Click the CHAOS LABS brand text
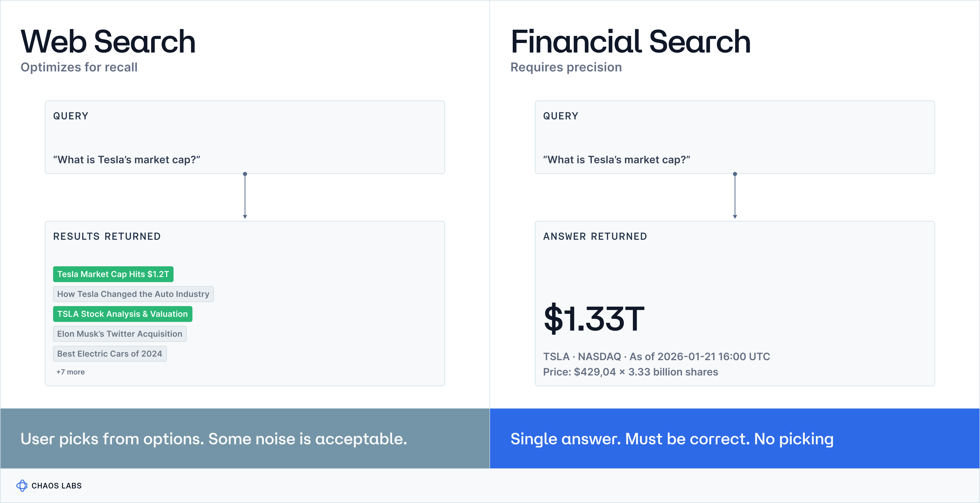 pyautogui.click(x=57, y=485)
